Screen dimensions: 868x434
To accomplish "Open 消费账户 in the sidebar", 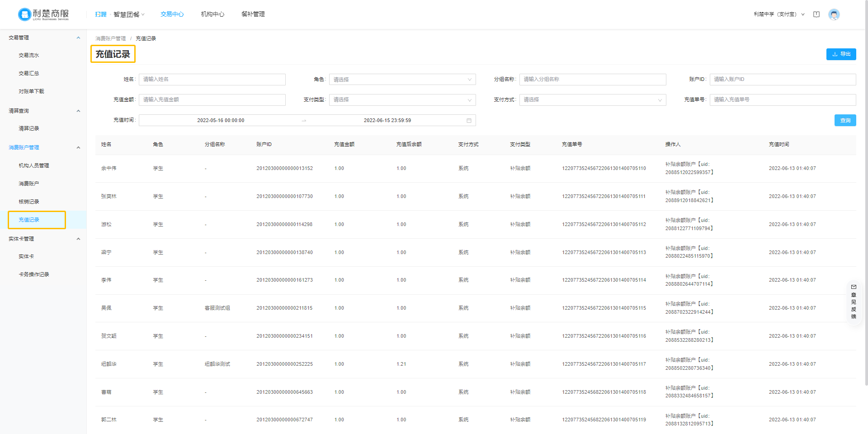I will [29, 184].
